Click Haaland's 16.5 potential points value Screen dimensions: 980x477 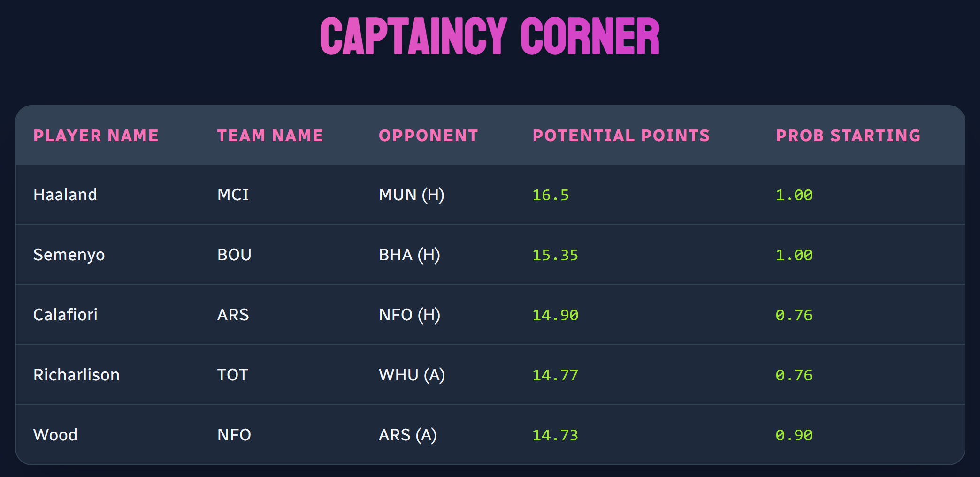(550, 195)
